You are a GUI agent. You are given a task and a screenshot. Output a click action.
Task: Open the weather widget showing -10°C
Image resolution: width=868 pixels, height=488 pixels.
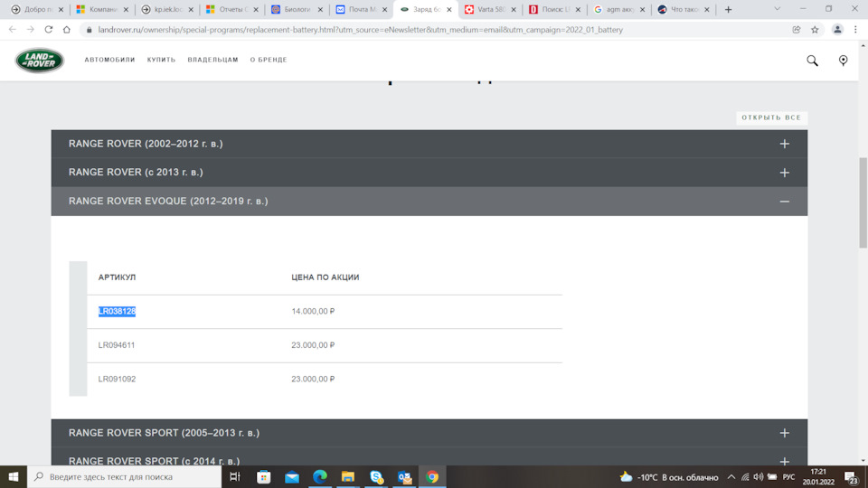[669, 477]
